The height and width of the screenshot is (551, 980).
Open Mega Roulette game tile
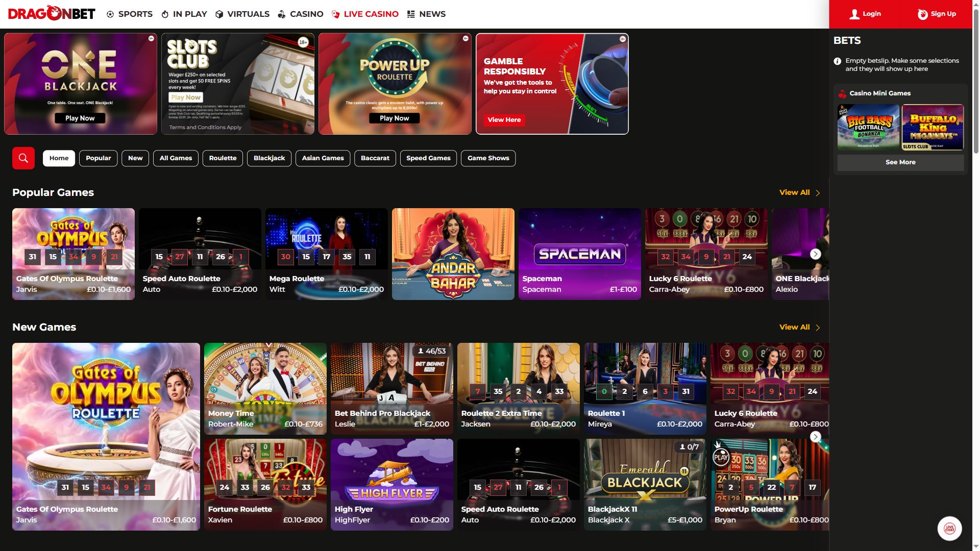click(x=327, y=254)
